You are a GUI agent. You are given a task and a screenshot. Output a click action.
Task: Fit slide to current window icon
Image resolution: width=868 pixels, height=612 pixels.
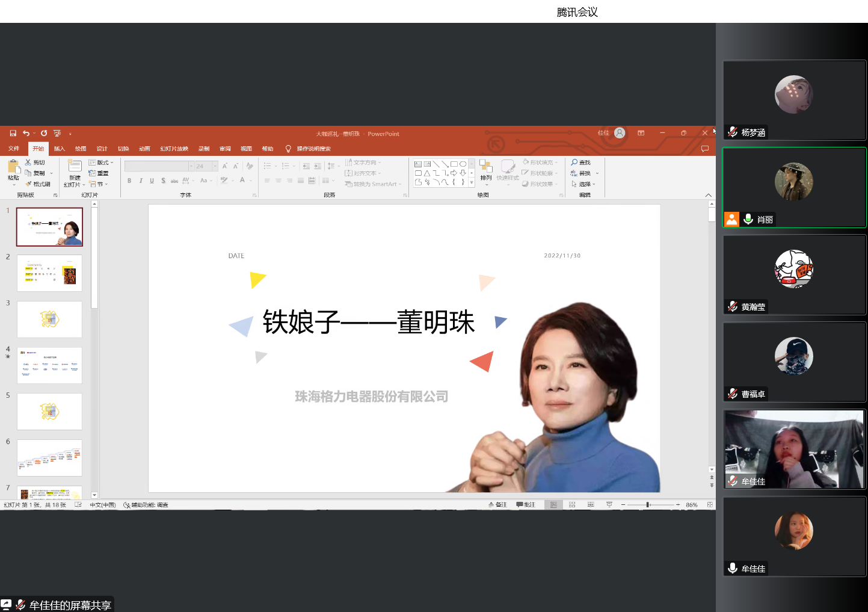click(710, 505)
